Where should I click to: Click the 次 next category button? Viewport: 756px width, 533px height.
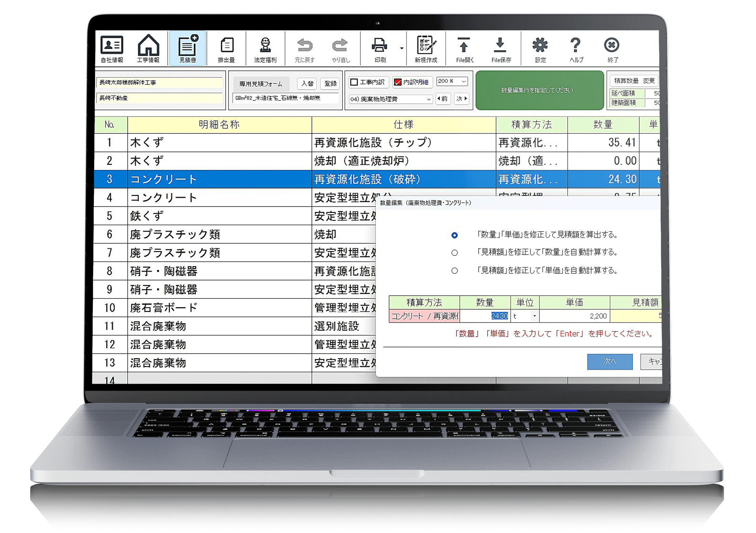click(462, 99)
